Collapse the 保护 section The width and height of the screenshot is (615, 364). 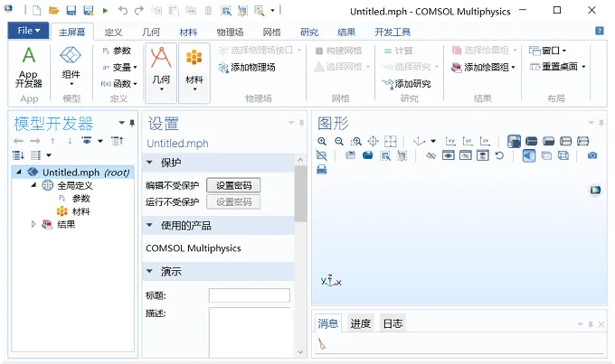149,163
